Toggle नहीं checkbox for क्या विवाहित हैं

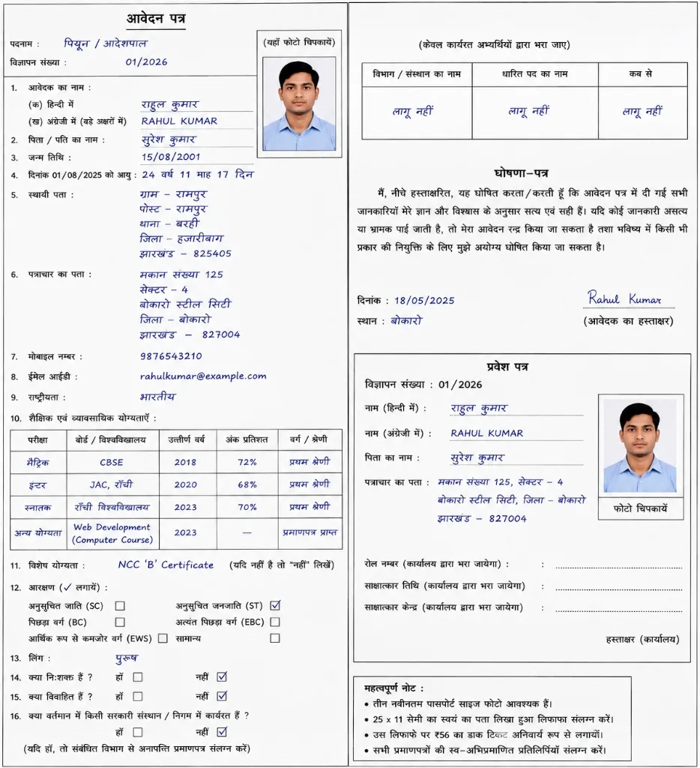point(222,695)
